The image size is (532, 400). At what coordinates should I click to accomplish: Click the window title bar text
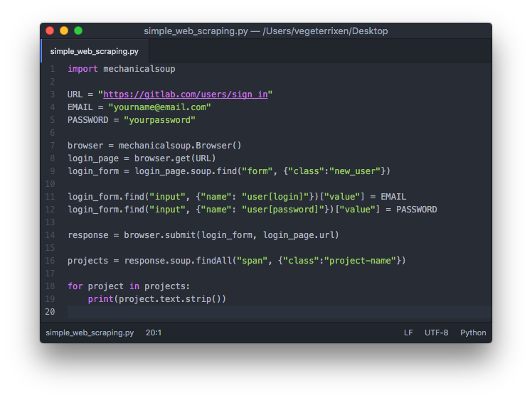point(266,31)
